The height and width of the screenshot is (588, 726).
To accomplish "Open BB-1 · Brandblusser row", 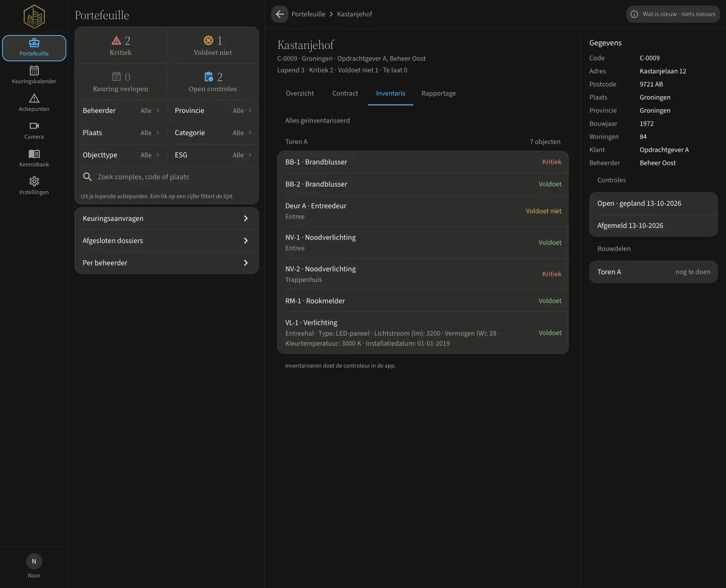I will pyautogui.click(x=423, y=162).
